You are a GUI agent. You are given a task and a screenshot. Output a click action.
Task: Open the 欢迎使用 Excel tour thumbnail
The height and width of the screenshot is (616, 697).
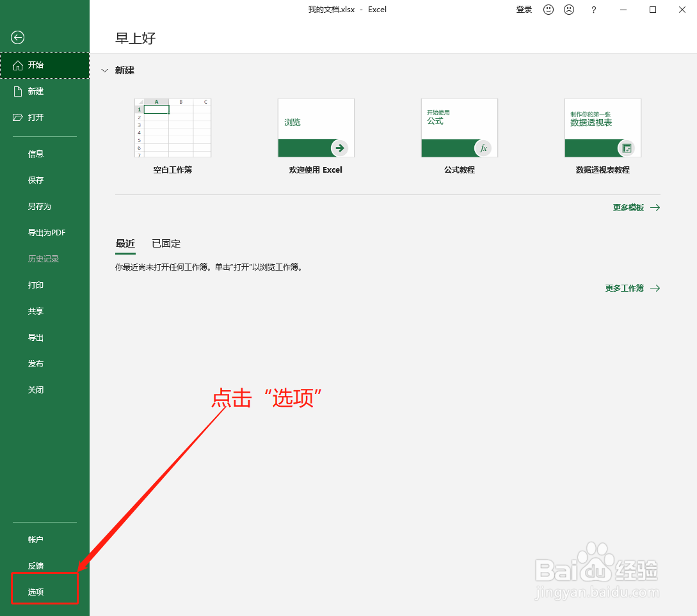[x=316, y=128]
